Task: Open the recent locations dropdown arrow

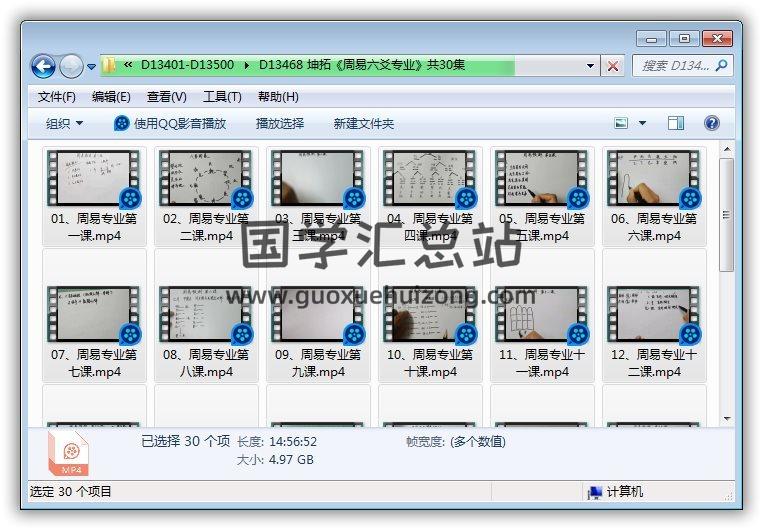Action: coord(91,67)
